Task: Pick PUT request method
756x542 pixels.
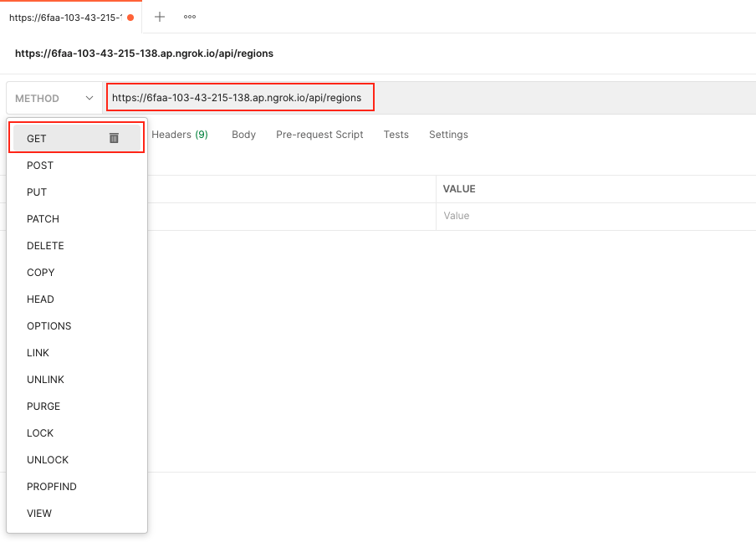Action: (x=37, y=192)
